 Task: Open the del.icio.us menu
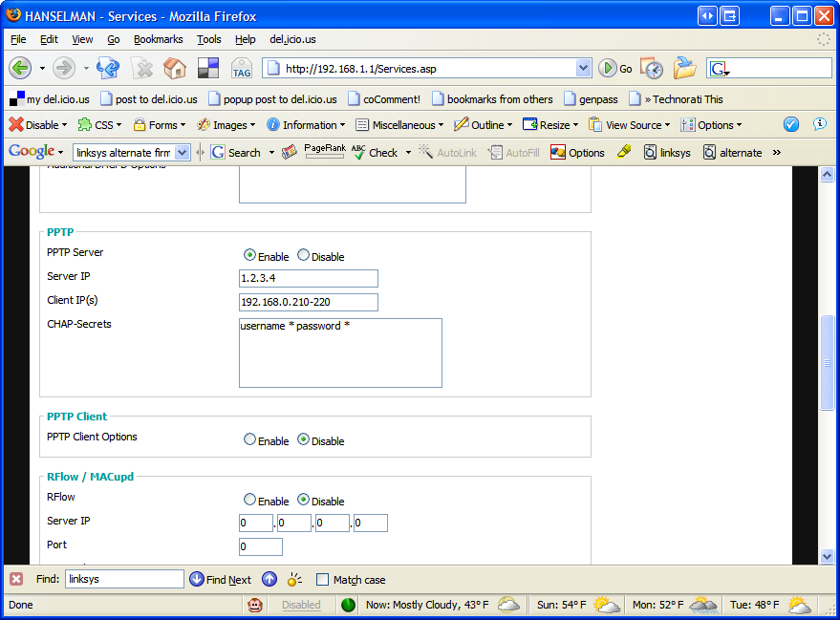click(x=292, y=39)
